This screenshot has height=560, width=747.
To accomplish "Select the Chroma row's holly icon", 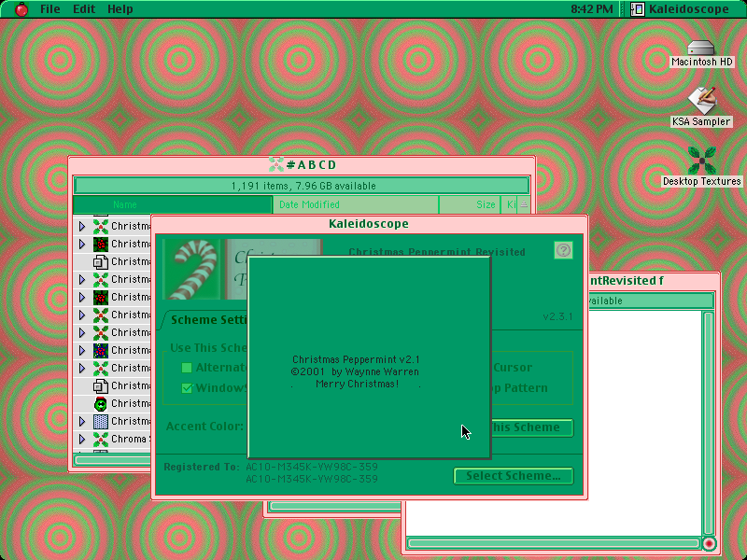I will coord(101,439).
